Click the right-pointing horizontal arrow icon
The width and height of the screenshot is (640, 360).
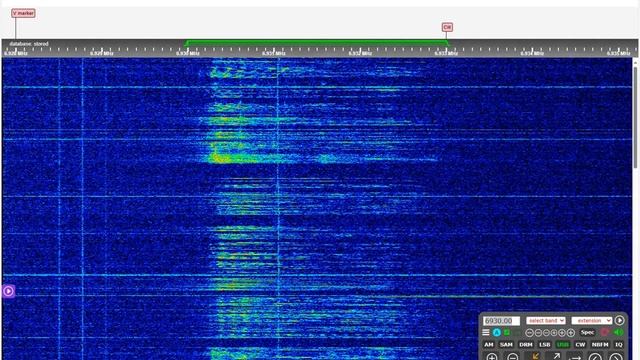[x=576, y=358]
